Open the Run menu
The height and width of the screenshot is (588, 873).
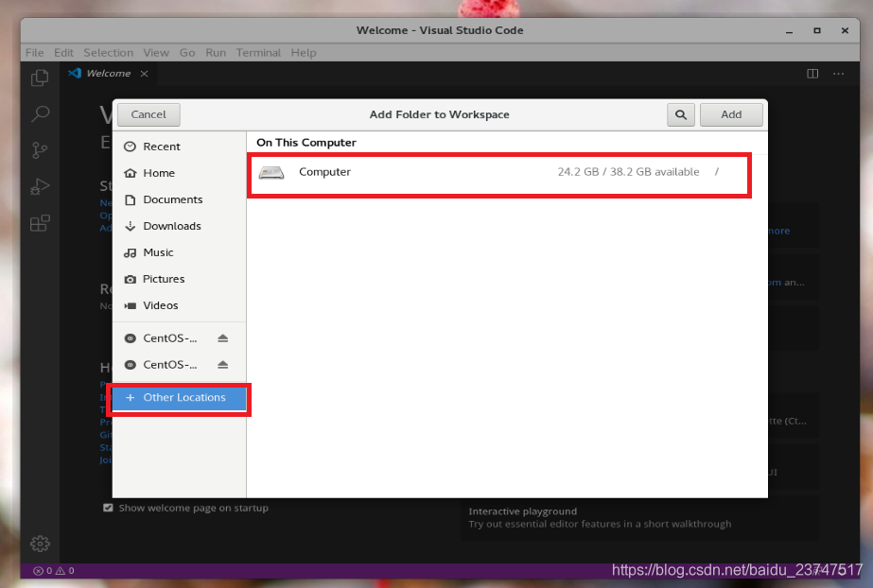coord(216,53)
